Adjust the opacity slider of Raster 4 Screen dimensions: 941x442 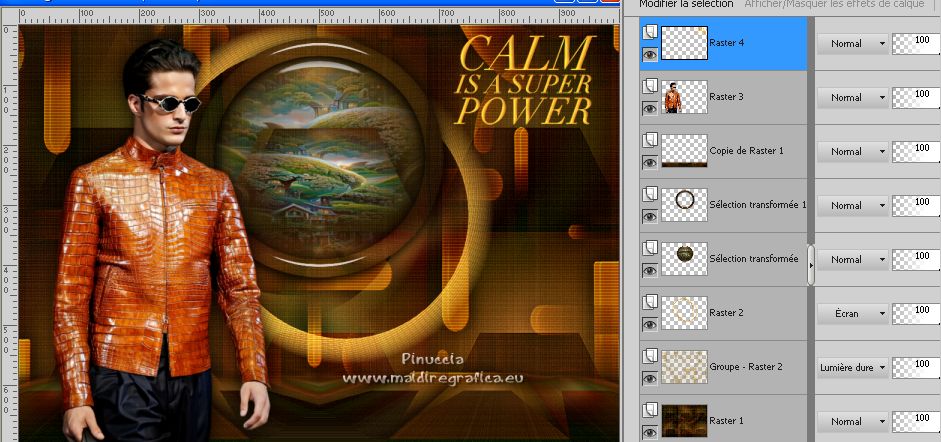pyautogui.click(x=916, y=43)
